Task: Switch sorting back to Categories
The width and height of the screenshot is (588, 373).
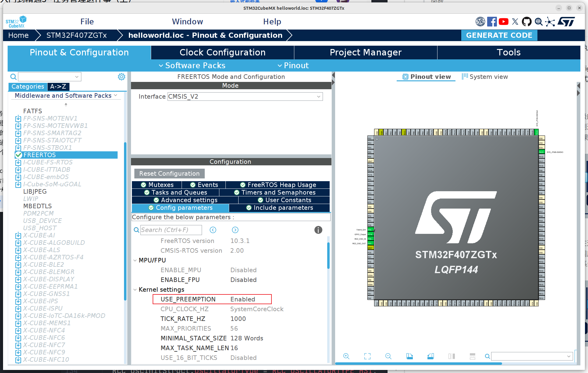Action: point(27,86)
